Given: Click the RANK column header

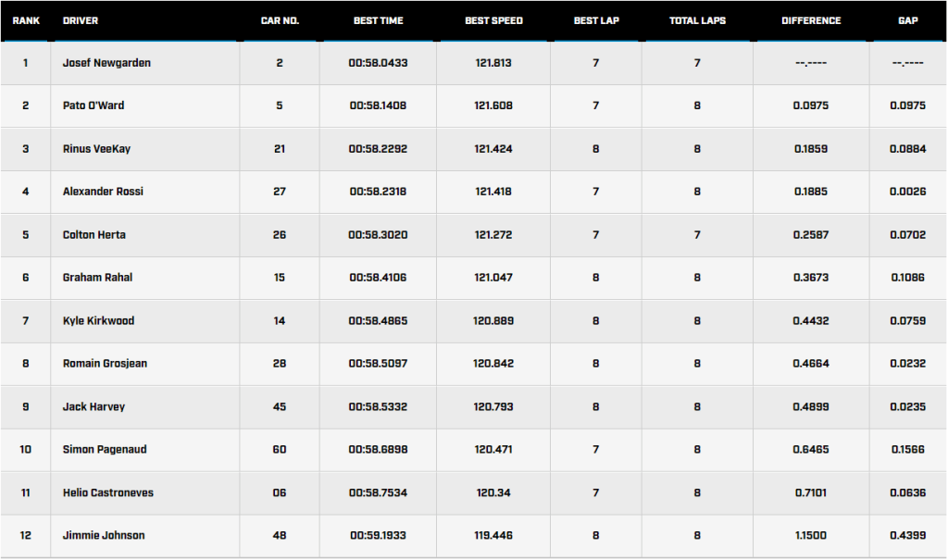Looking at the screenshot, I should pos(25,20).
